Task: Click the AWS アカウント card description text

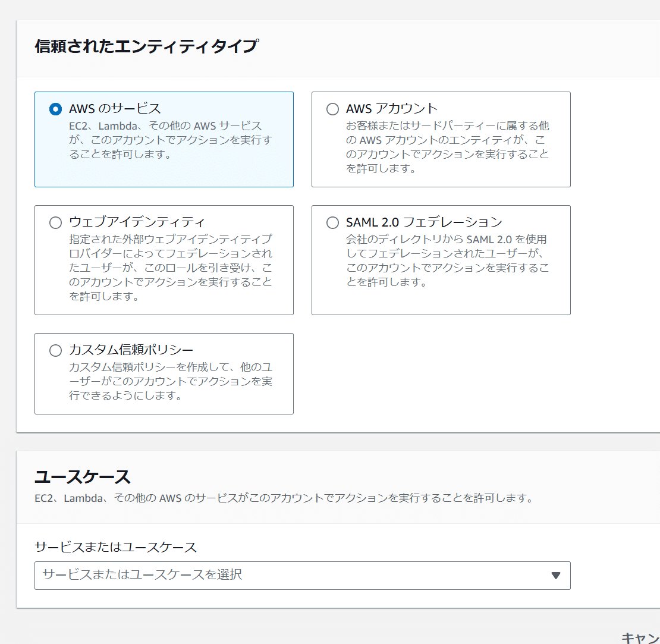Action: coord(448,147)
